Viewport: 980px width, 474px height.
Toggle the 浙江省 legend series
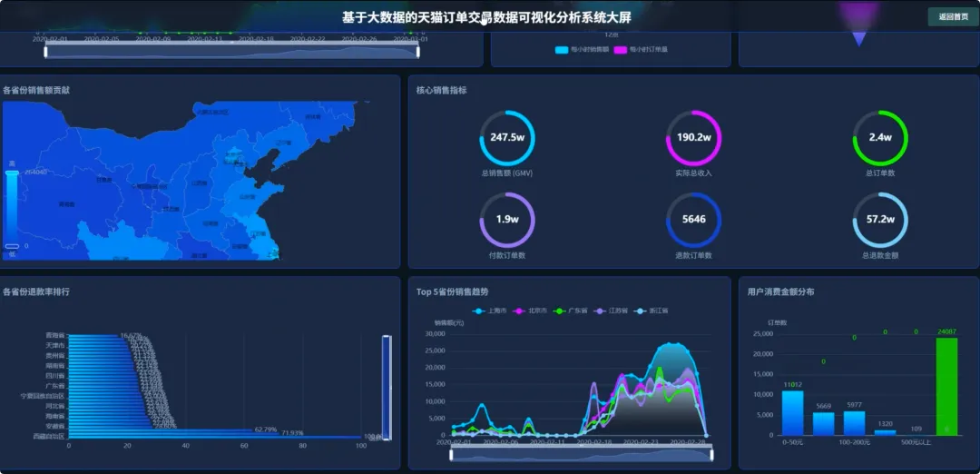coord(652,311)
